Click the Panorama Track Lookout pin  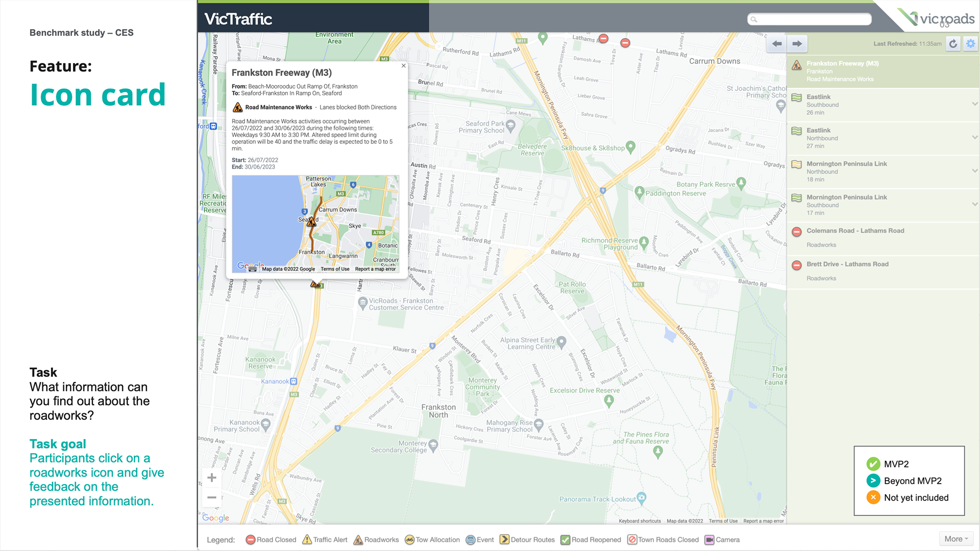[x=642, y=497]
